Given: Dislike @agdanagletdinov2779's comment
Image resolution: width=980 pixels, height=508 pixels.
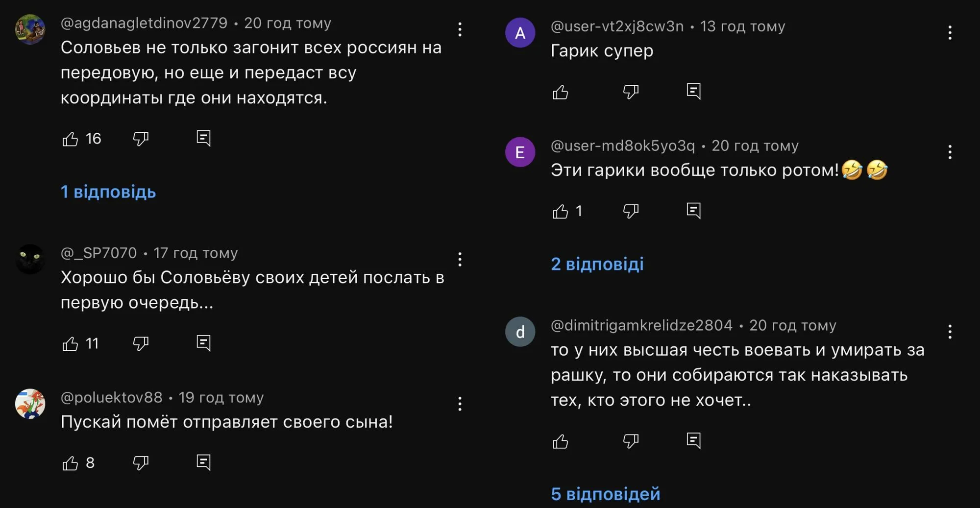Looking at the screenshot, I should tap(140, 139).
